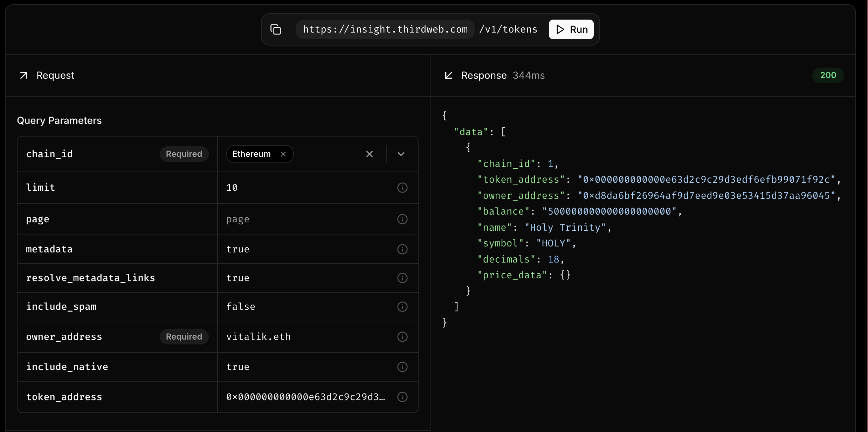Click the info icon for owner_address

402,337
